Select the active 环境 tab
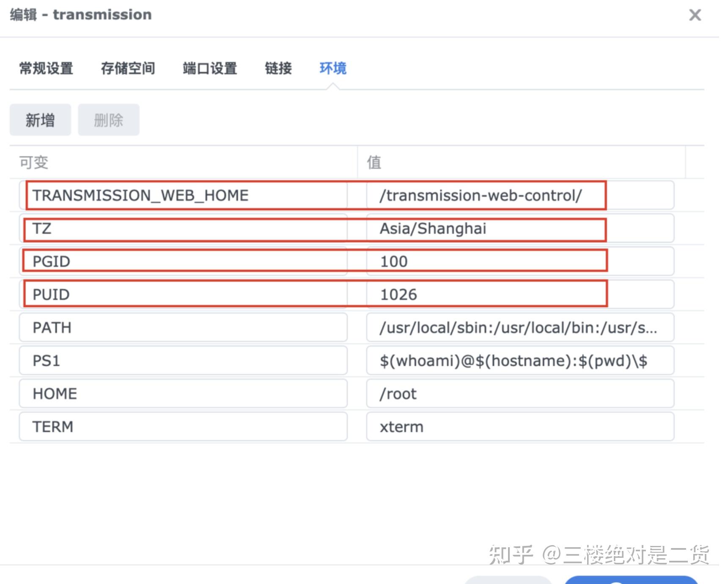 click(x=333, y=68)
